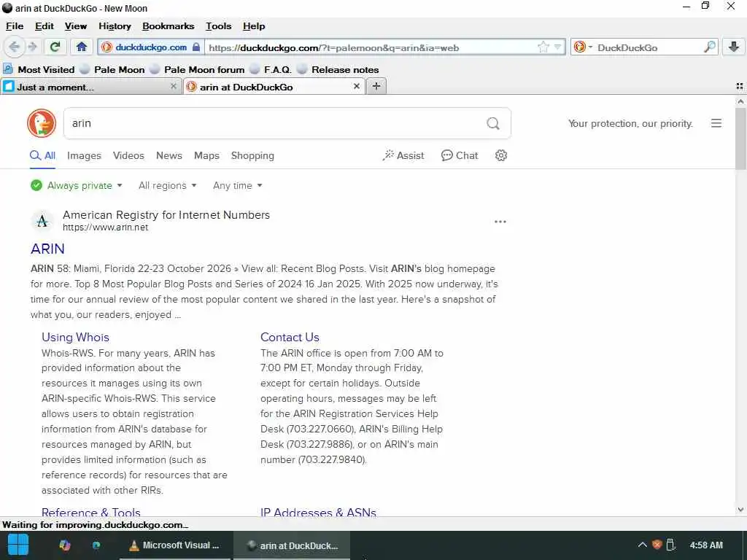Click the DuckDuckGo duck logo
Image resolution: width=747 pixels, height=560 pixels.
[42, 122]
